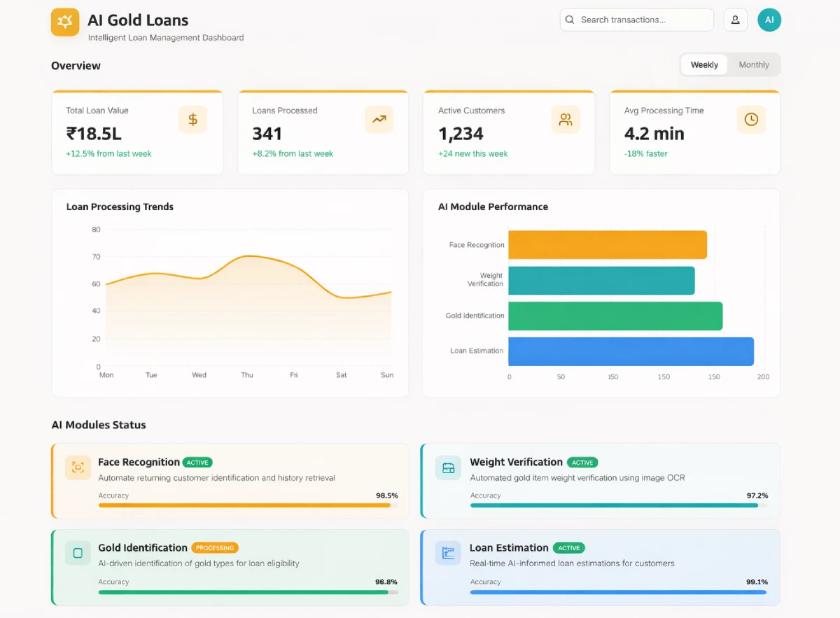Click the '+12.5% from last week' text
This screenshot has height=618, width=840.
(x=108, y=154)
